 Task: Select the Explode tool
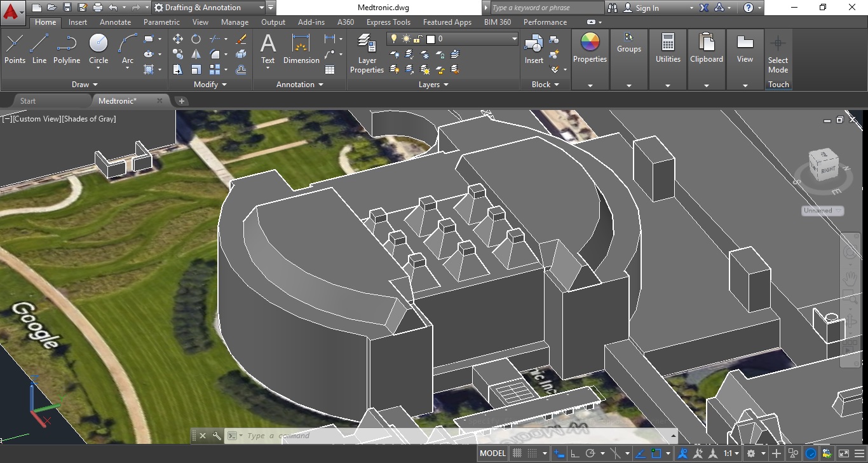pos(241,54)
